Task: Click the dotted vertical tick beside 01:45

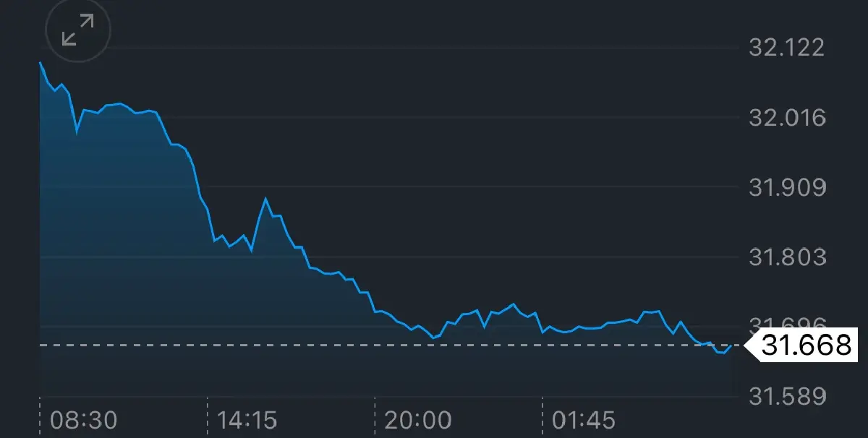Action: [x=542, y=416]
